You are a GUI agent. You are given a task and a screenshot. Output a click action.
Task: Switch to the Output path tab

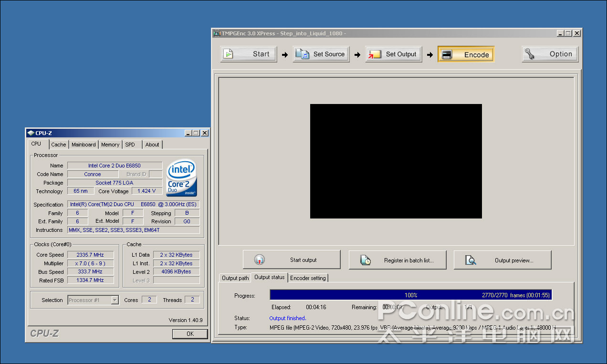(235, 278)
